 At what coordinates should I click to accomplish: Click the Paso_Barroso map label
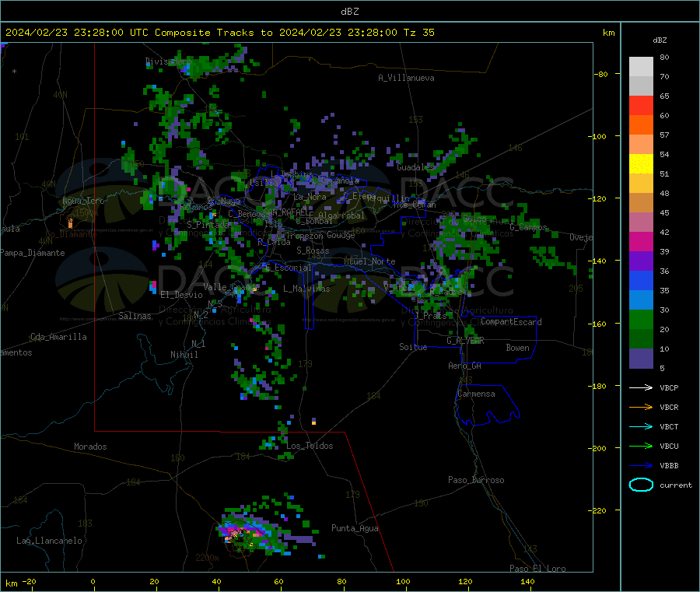[x=476, y=480]
